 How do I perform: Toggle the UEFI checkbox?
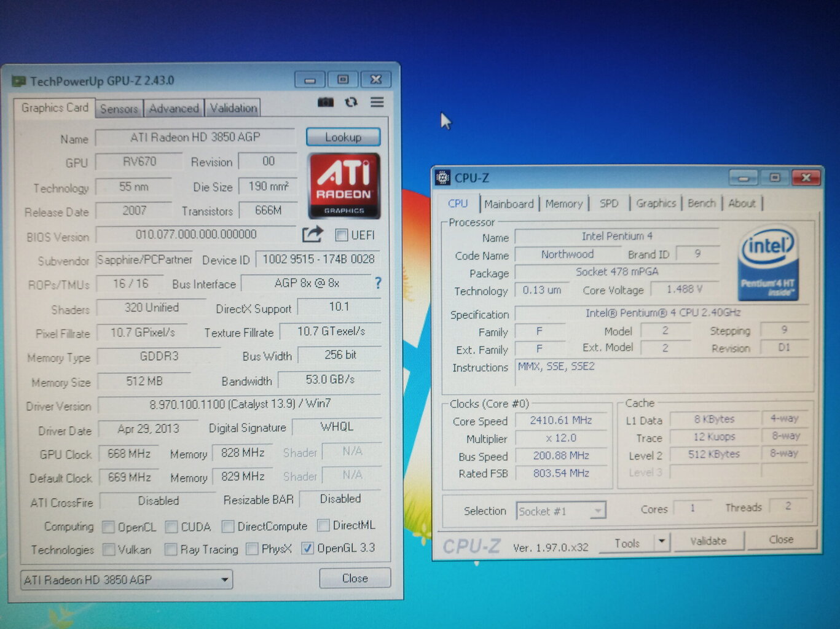pyautogui.click(x=342, y=235)
